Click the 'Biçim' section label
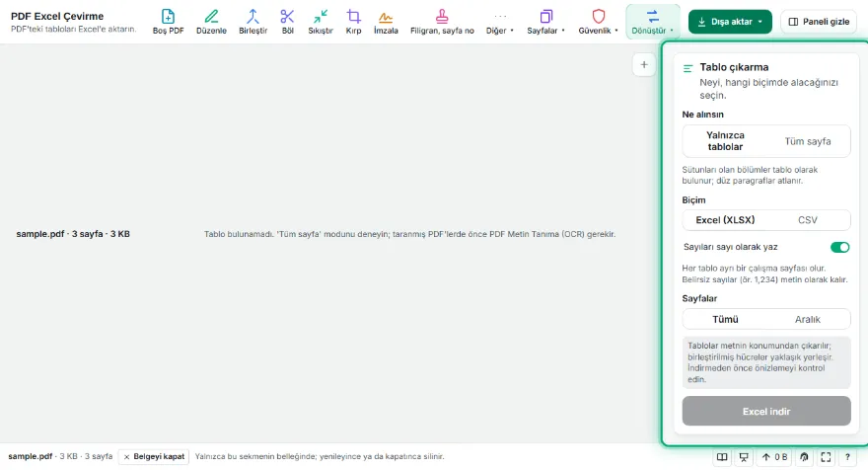 (x=693, y=200)
